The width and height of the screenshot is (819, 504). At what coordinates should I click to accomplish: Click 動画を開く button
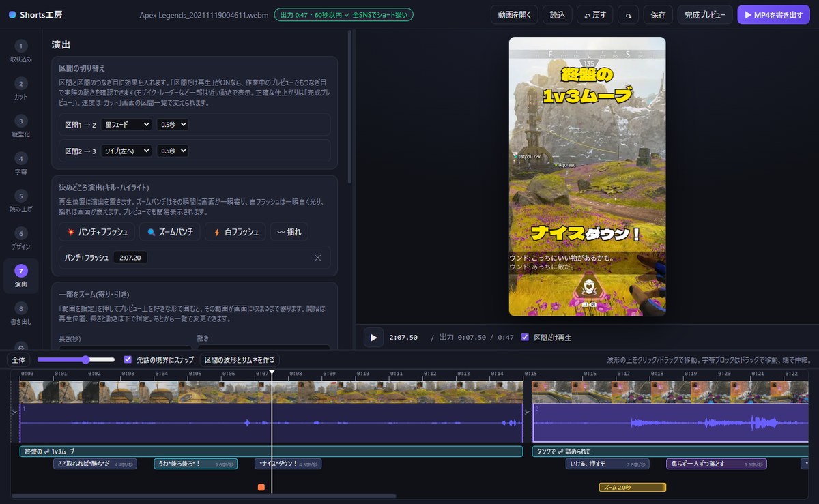pos(514,14)
